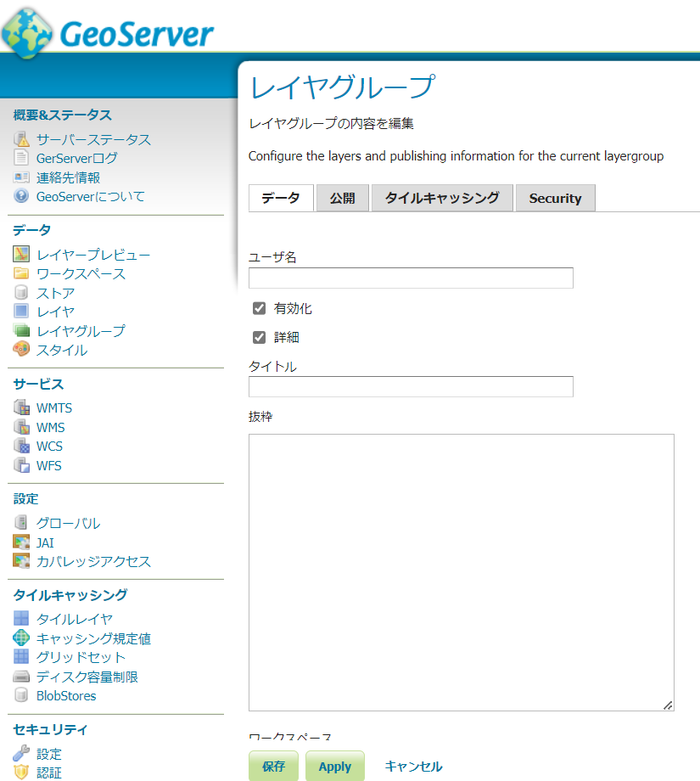Image resolution: width=700 pixels, height=781 pixels.
Task: Click the スタイル palette icon
Action: pyautogui.click(x=21, y=349)
